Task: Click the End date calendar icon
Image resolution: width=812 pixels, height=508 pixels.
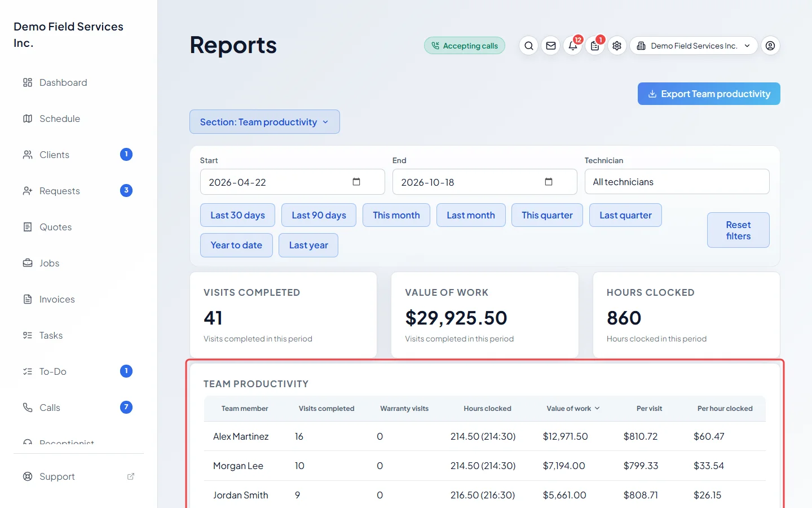Action: click(549, 182)
